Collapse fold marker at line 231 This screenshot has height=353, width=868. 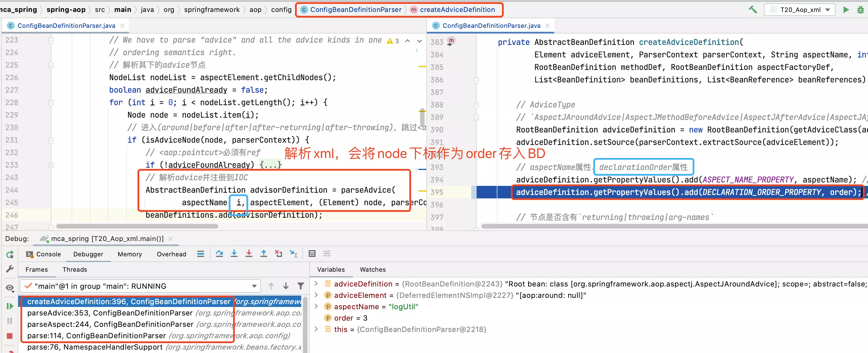[x=51, y=140]
